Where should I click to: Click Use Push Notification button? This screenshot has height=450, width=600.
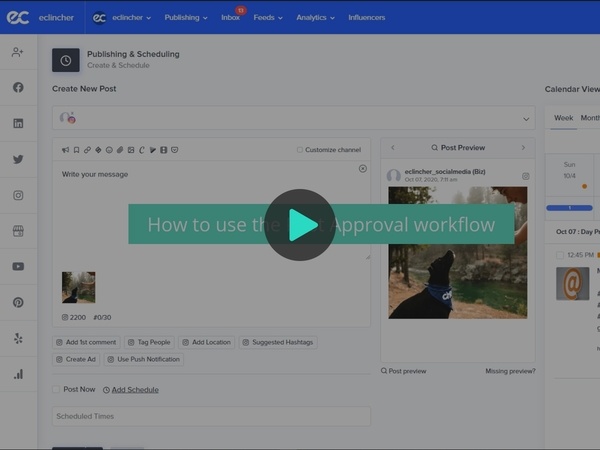(x=143, y=359)
